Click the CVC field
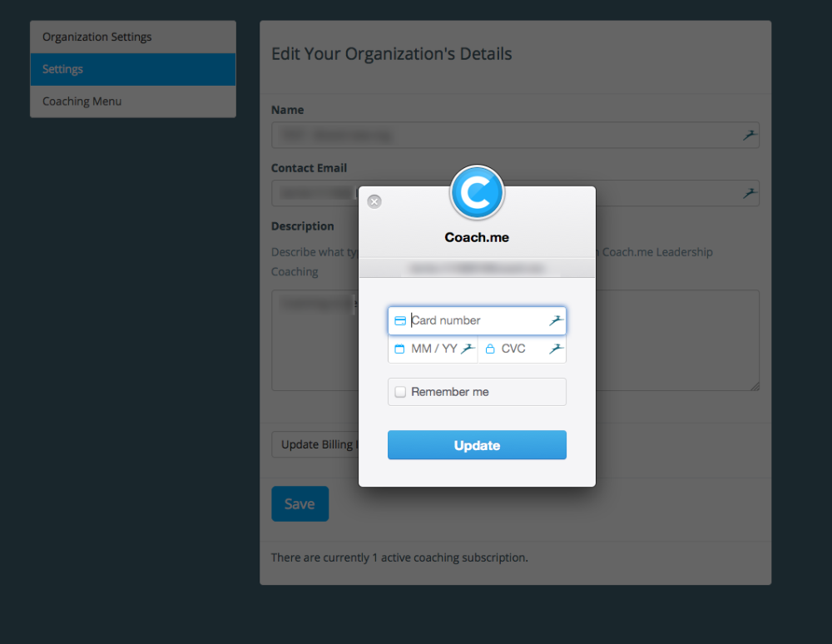The image size is (832, 644). click(522, 349)
